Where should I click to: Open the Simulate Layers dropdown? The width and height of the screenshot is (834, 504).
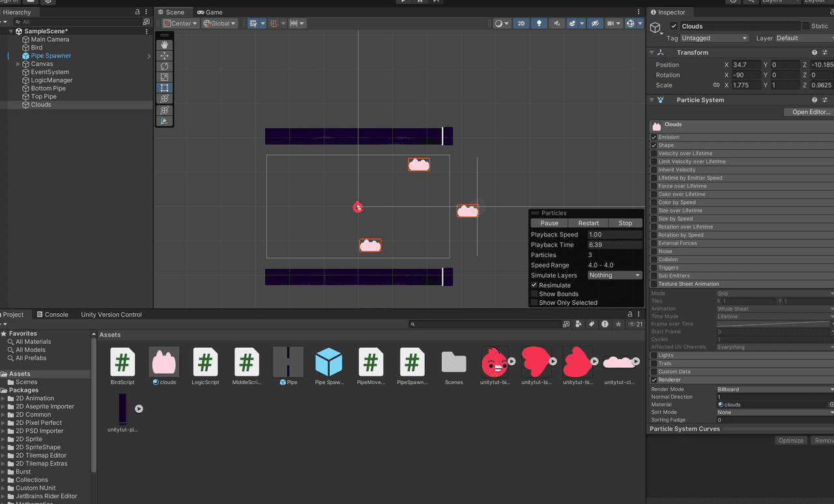coord(614,275)
